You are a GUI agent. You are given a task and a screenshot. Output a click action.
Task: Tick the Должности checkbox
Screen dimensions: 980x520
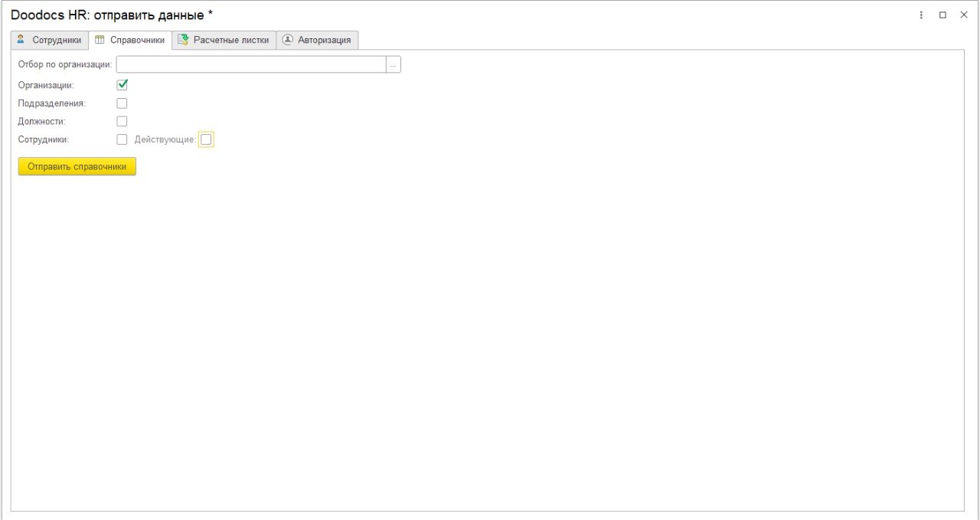(x=122, y=121)
